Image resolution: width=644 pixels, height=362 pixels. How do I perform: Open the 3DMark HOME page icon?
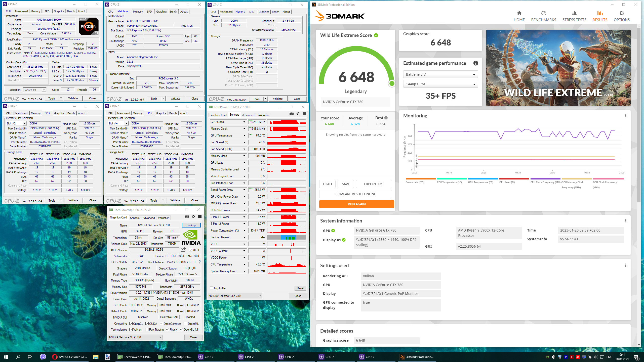pyautogui.click(x=519, y=13)
